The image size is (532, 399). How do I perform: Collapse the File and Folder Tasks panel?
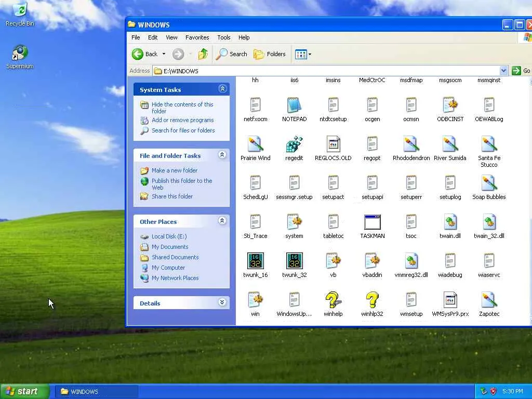(x=222, y=155)
